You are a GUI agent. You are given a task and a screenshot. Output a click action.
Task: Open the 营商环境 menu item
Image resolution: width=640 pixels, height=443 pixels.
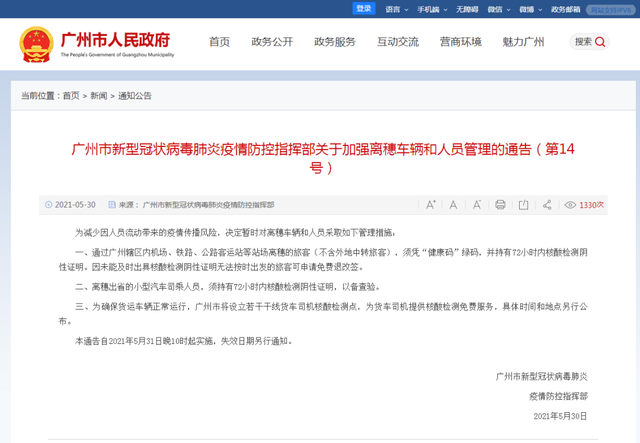click(x=461, y=42)
